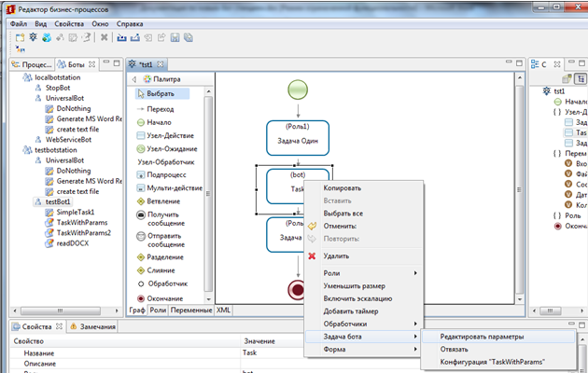Expand the Обработчики submenu arrow
Image resolution: width=588 pixels, height=373 pixels.
(415, 324)
